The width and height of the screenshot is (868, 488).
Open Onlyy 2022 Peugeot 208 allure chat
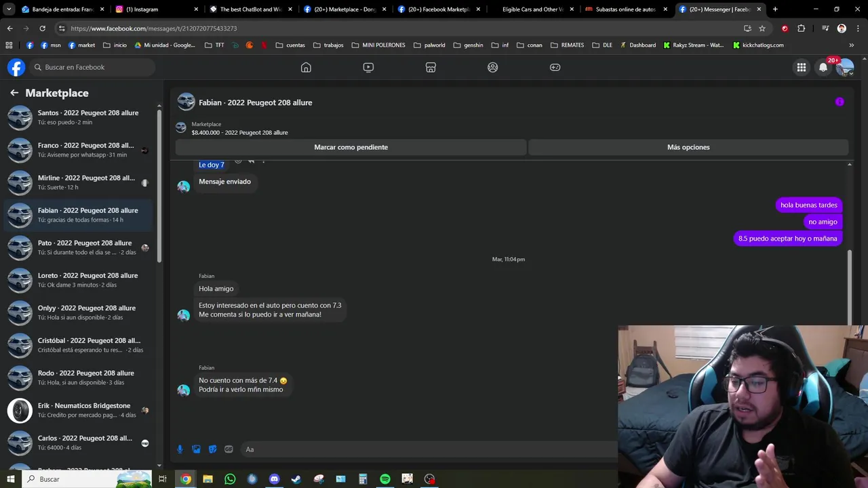point(79,312)
